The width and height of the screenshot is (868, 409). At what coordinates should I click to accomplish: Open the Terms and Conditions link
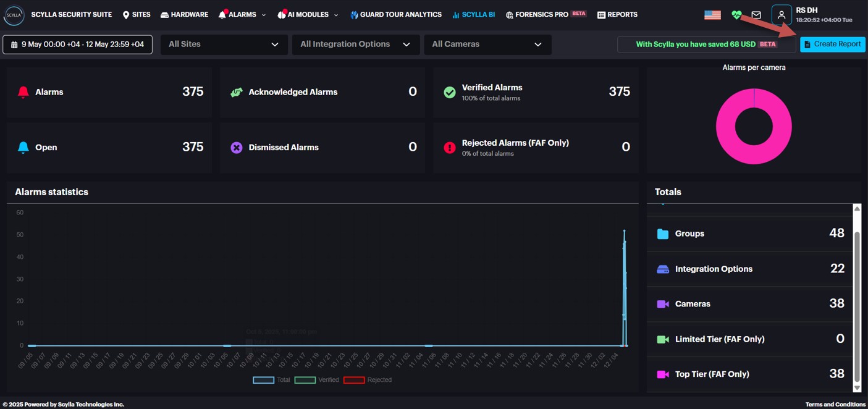pos(835,404)
